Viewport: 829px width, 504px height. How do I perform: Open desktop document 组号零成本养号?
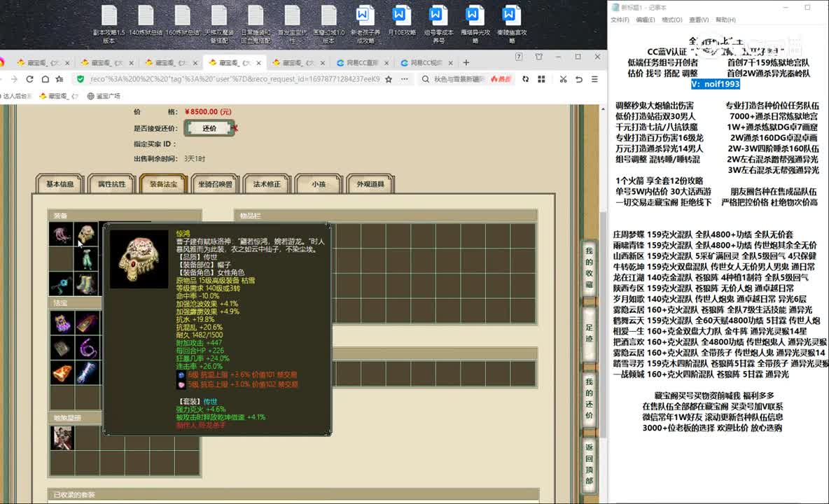coord(438,24)
